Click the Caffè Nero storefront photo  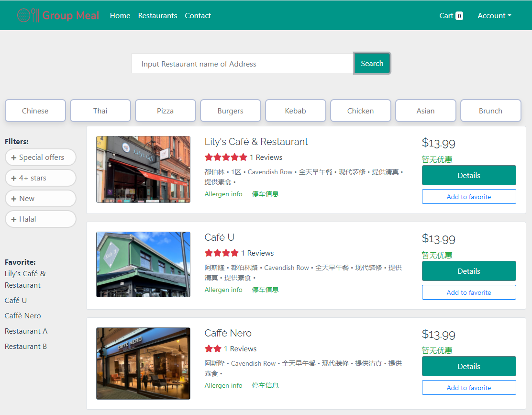[143, 363]
